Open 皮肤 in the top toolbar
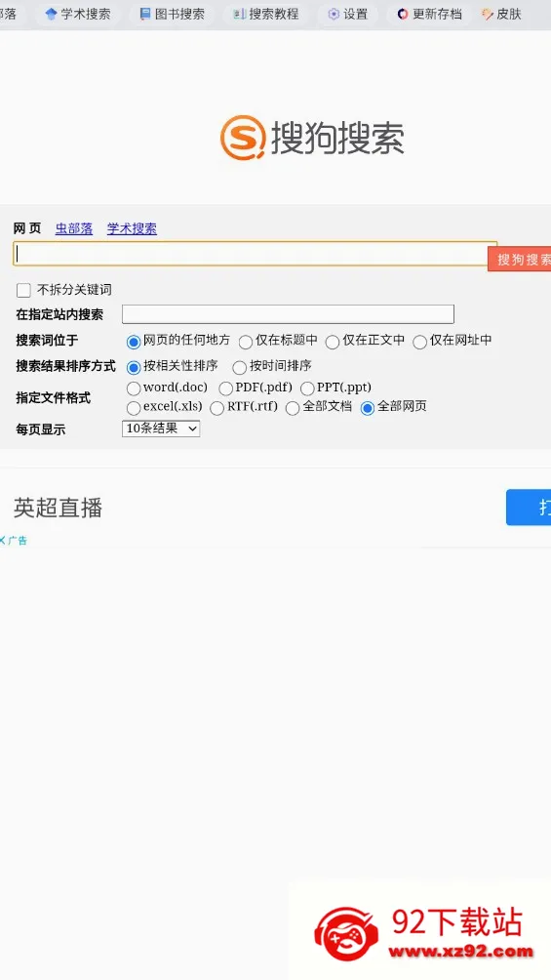Viewport: 551px width, 980px height. [x=501, y=14]
